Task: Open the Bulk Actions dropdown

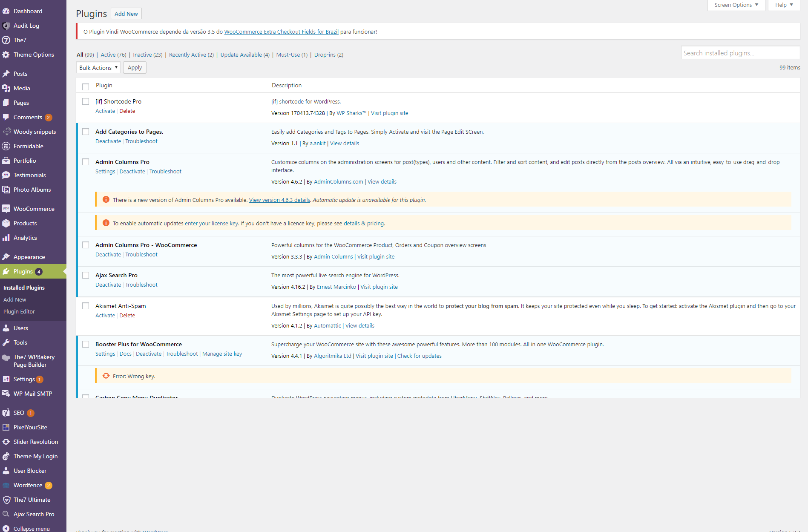Action: [x=98, y=68]
